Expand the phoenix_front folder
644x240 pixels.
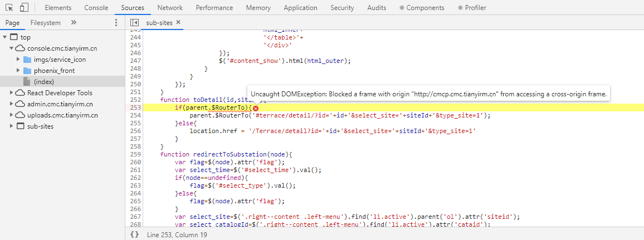tap(18, 71)
